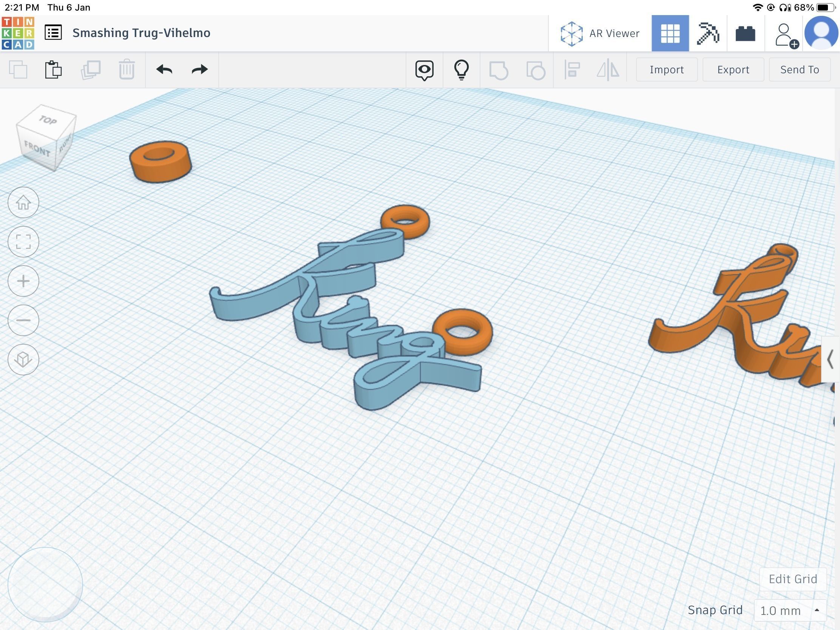840x630 pixels.
Task: Tap the Wi-Fi status icon
Action: pyautogui.click(x=758, y=7)
